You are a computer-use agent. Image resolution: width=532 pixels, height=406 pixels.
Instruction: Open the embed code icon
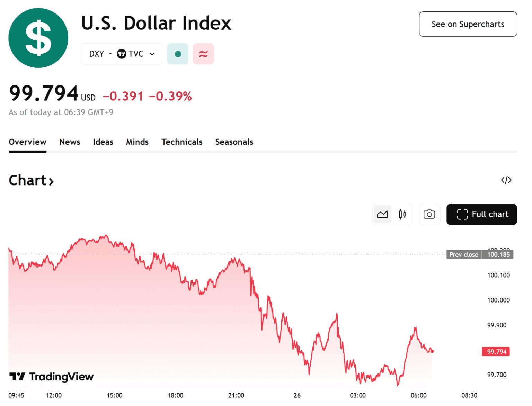[506, 180]
